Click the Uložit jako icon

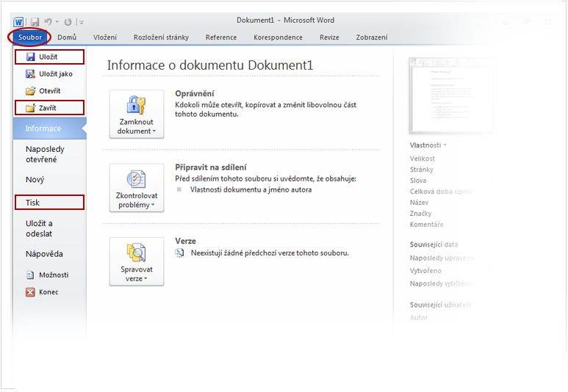(30, 74)
